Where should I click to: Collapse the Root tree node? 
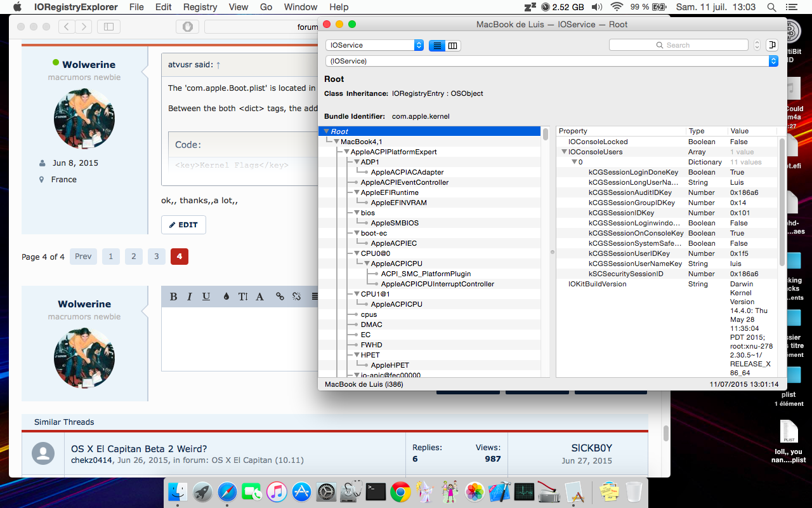coord(327,131)
